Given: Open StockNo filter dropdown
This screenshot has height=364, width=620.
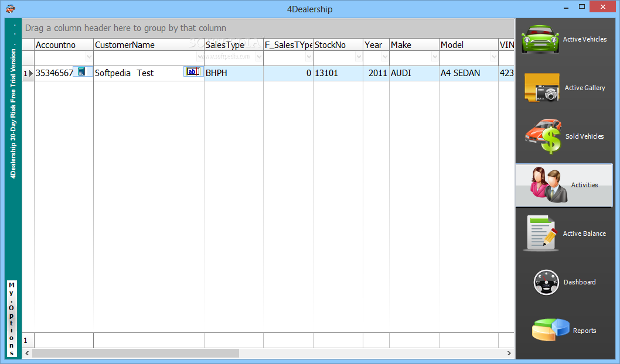Looking at the screenshot, I should [359, 57].
